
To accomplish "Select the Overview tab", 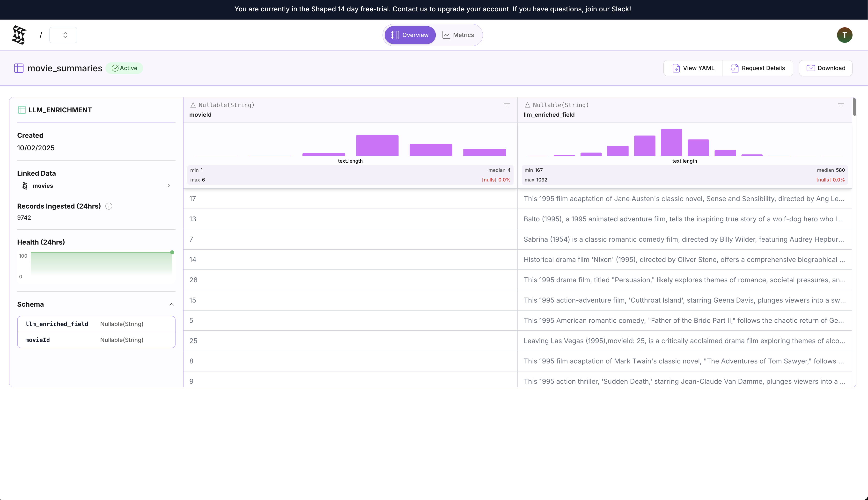I will click(410, 35).
